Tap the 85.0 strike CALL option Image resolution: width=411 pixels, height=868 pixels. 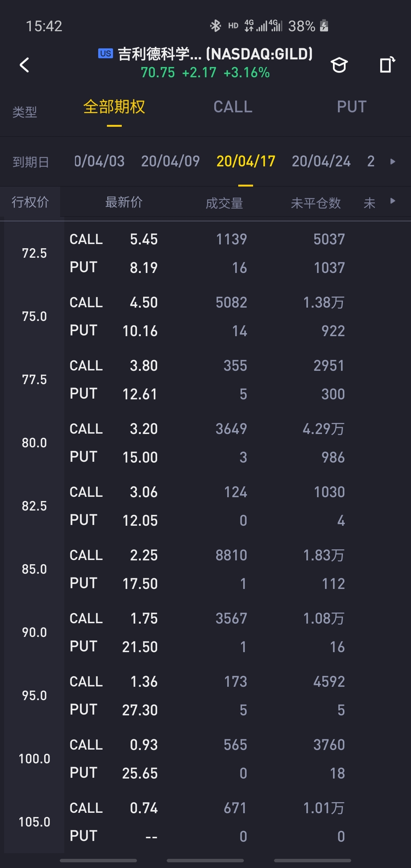pos(205,555)
